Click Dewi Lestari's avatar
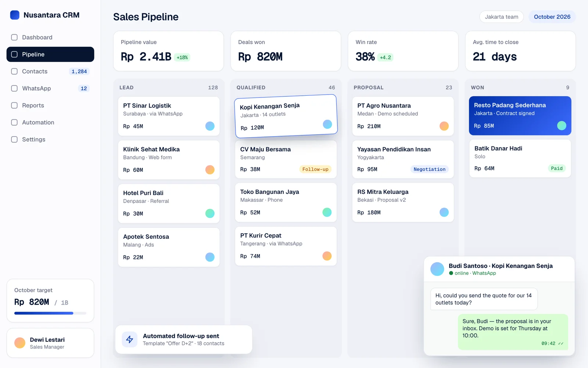588x368 pixels. [20, 343]
